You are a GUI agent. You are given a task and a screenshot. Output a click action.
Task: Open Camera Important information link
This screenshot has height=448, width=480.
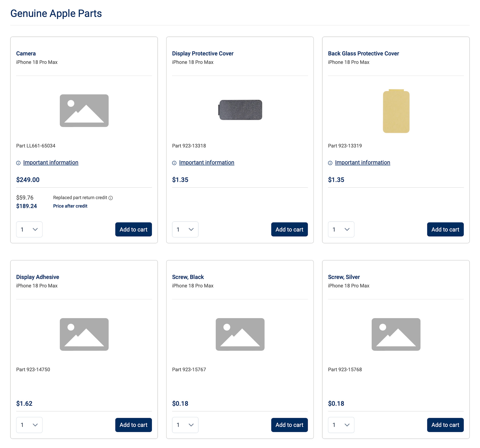click(51, 163)
